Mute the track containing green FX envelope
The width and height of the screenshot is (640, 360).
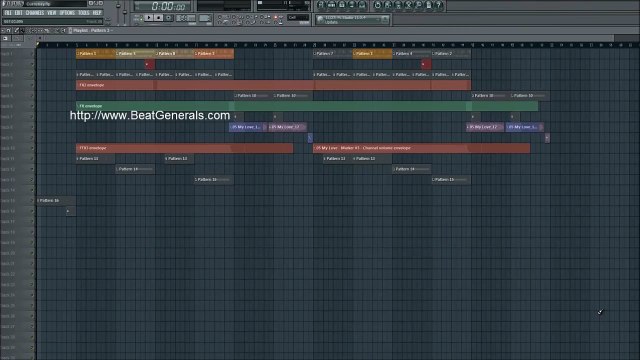(x=33, y=106)
